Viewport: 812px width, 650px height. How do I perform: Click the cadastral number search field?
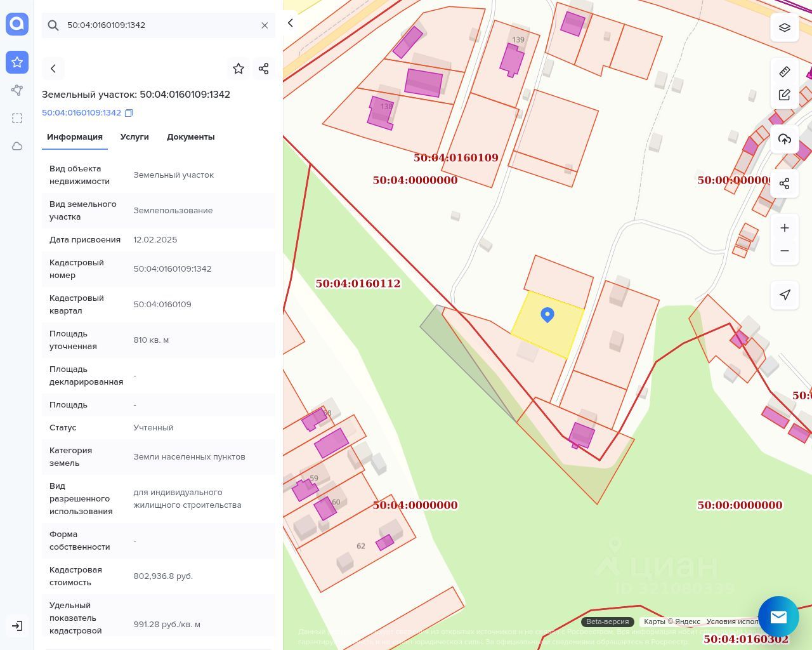pyautogui.click(x=159, y=25)
